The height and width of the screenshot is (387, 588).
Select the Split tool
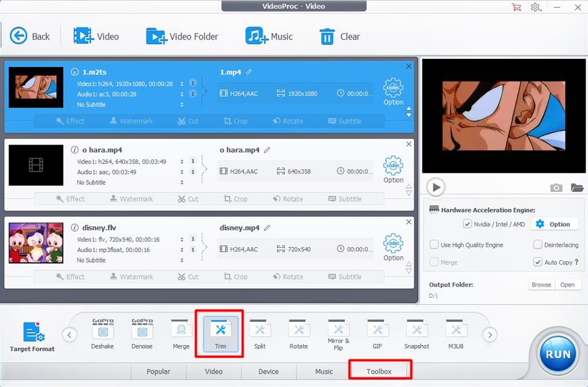click(x=260, y=334)
